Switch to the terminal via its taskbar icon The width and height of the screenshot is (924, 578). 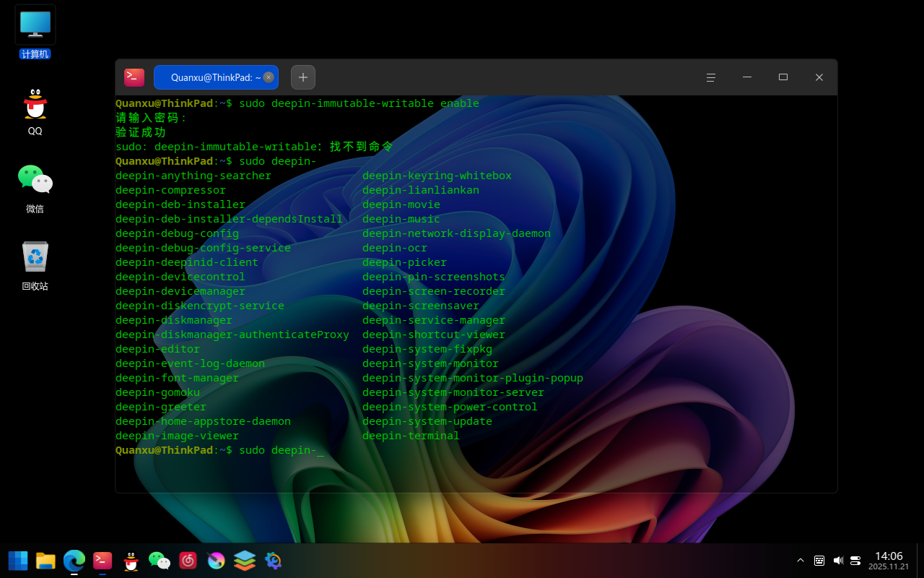click(103, 561)
